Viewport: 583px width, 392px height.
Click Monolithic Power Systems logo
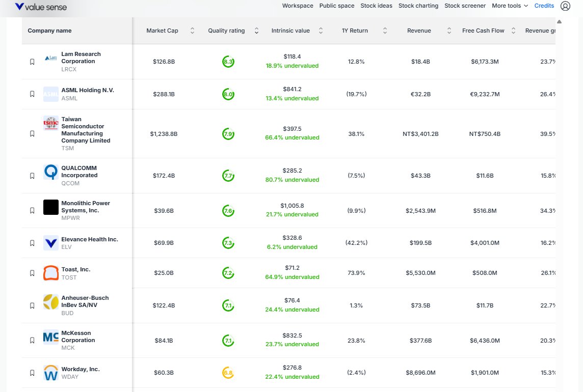(51, 207)
